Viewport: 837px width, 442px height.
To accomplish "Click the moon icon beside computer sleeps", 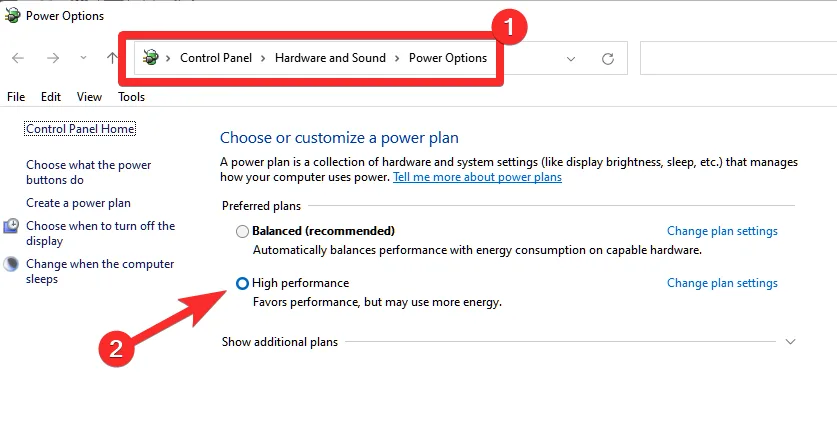I will click(x=11, y=265).
